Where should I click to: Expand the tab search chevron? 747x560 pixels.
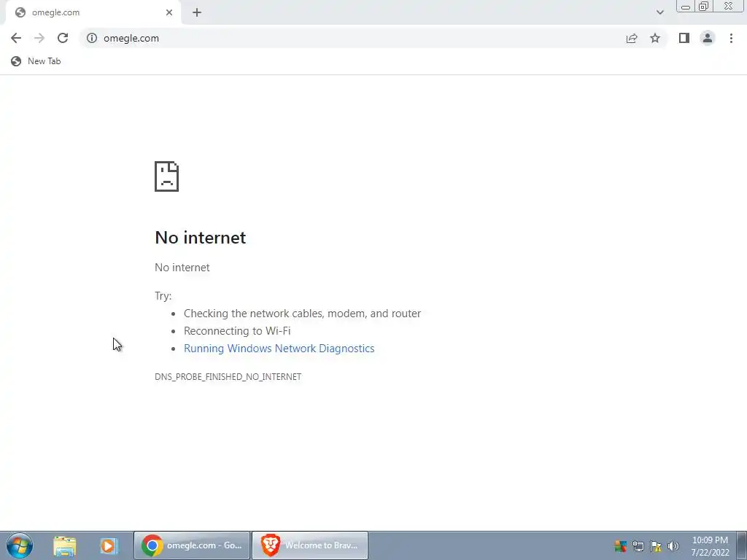(x=659, y=12)
